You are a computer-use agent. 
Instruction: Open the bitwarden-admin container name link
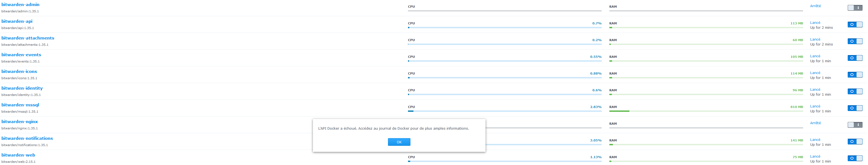(x=20, y=5)
